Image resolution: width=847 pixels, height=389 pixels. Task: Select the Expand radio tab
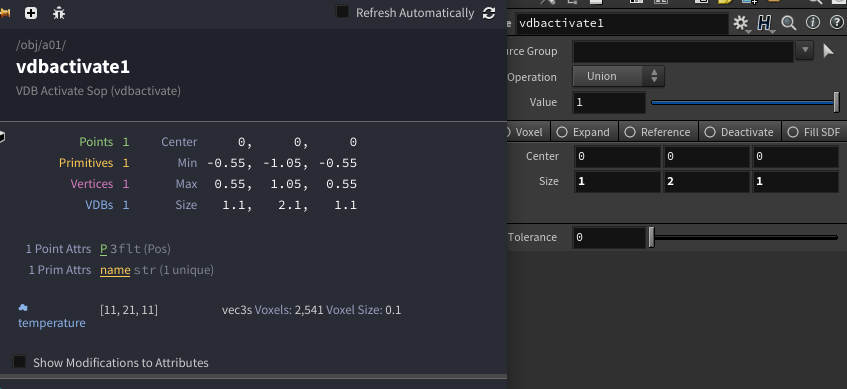583,132
